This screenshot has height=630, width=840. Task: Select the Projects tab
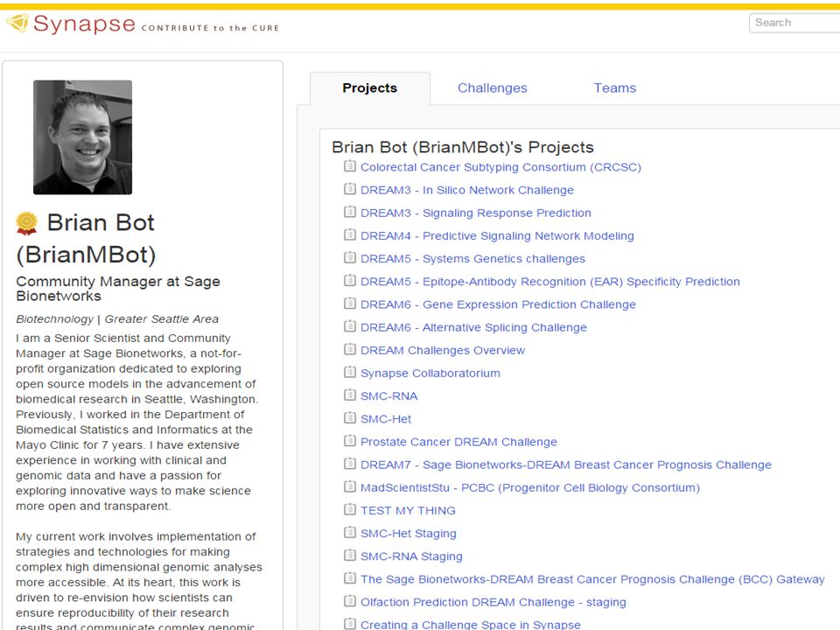[x=369, y=88]
